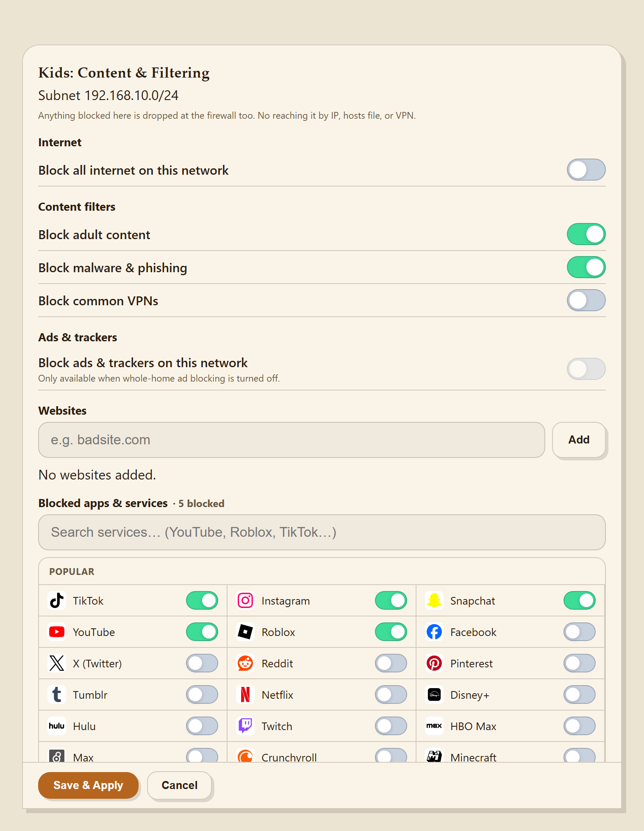This screenshot has width=644, height=831.
Task: Click the Roblox logo icon
Action: (x=245, y=632)
